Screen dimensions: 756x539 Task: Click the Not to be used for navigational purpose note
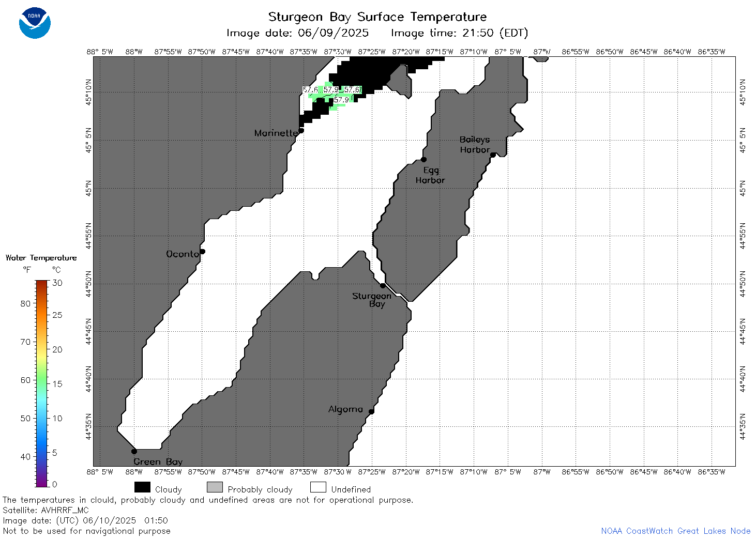tap(86, 531)
